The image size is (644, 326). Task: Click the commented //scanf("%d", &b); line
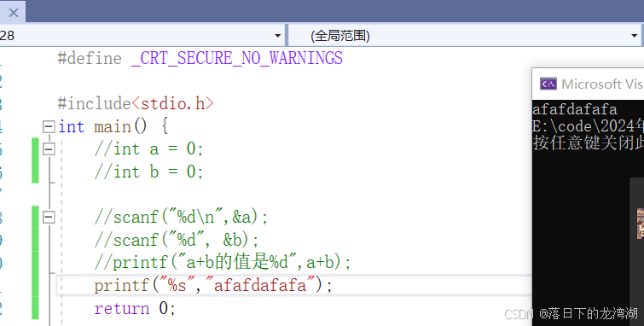177,240
